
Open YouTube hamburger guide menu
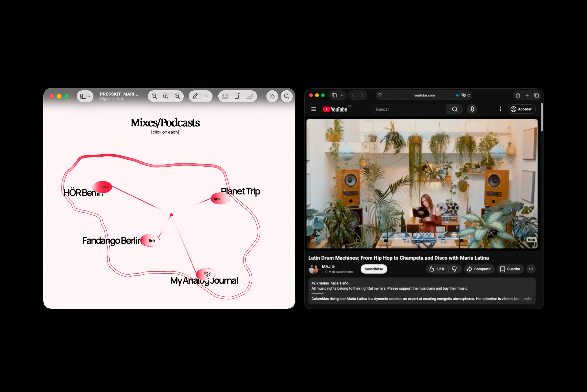313,109
